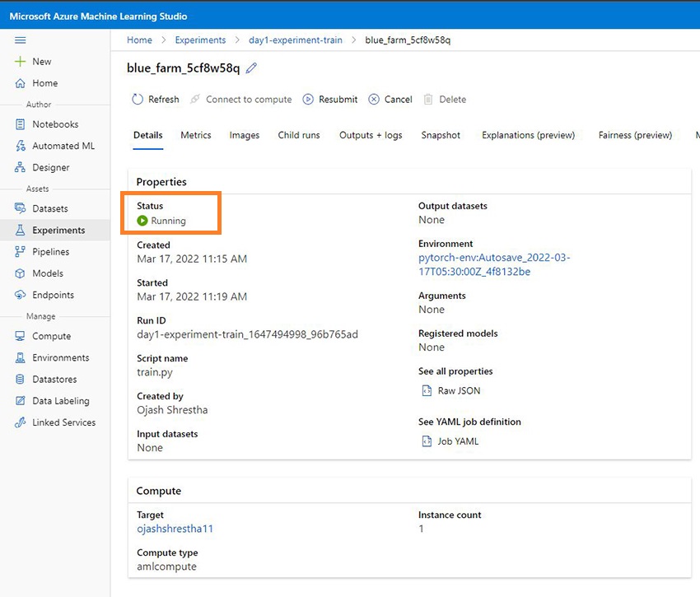This screenshot has width=700, height=597.
Task: Go to Datasets in sidebar
Action: [49, 208]
